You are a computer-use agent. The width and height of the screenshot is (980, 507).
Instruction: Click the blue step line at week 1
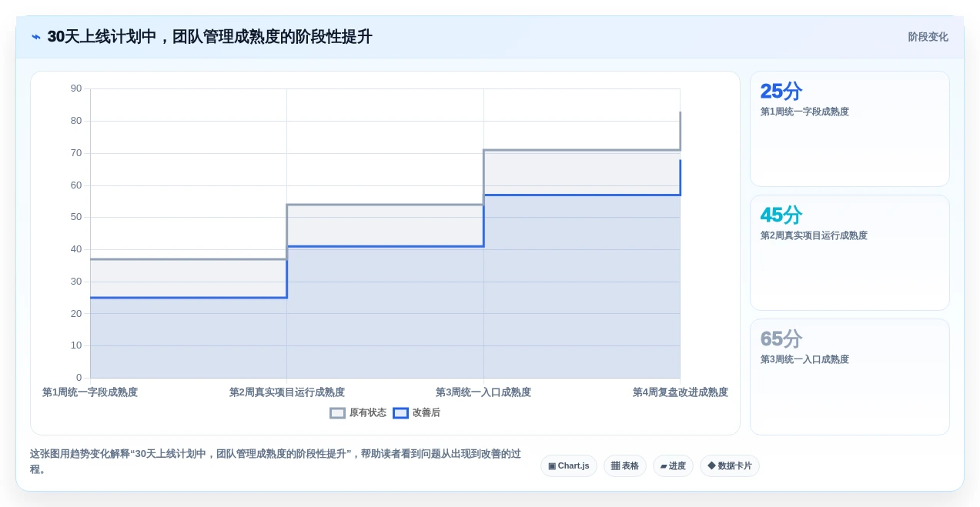[x=189, y=298]
